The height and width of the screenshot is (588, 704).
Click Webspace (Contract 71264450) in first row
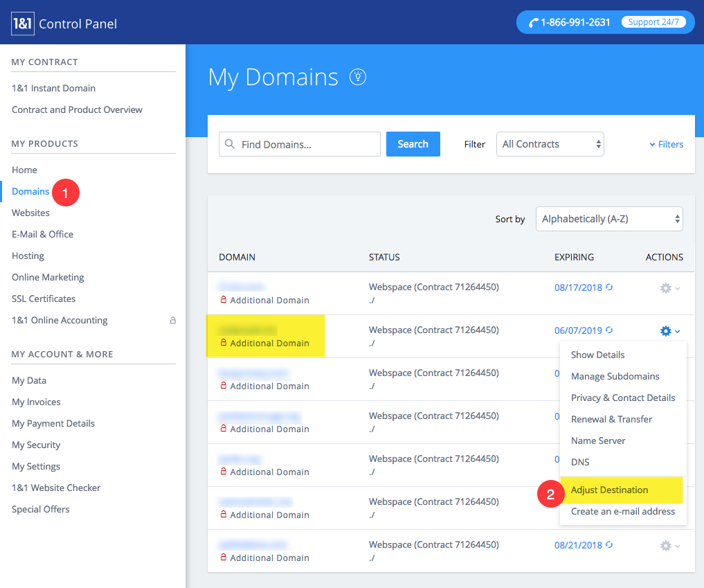434,287
